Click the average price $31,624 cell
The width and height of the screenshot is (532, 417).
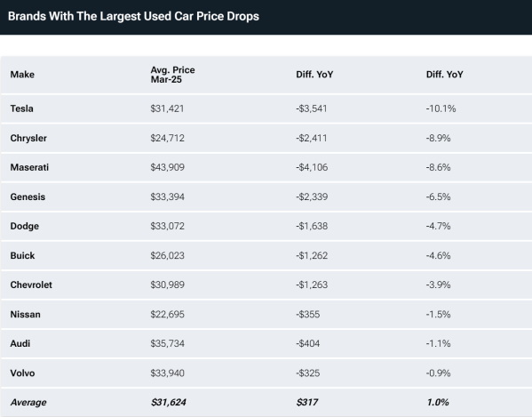click(x=168, y=403)
